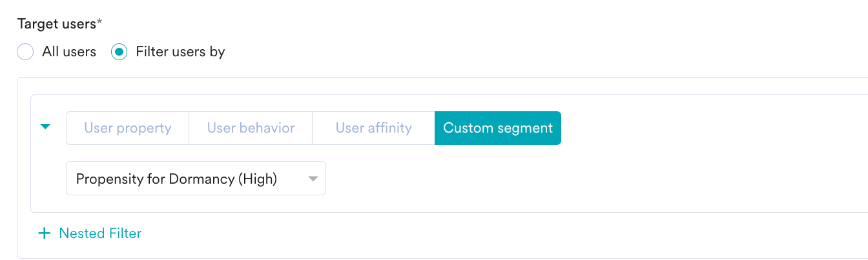
Task: Switch to the User behavior tab
Action: click(x=251, y=128)
